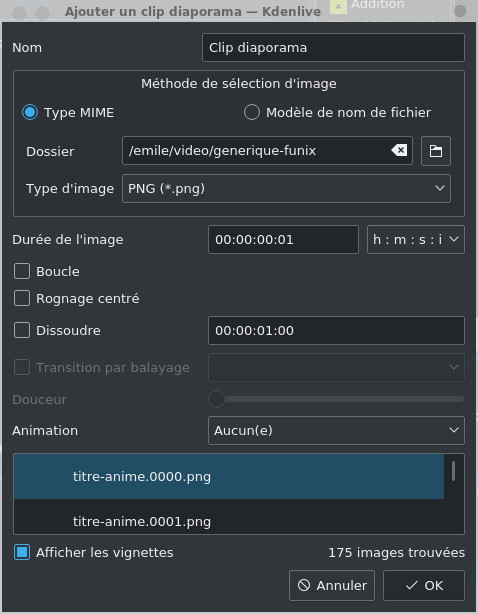Viewport: 478px width, 614px height.
Task: Select titre-anime.0001.png in the list
Action: [229, 517]
